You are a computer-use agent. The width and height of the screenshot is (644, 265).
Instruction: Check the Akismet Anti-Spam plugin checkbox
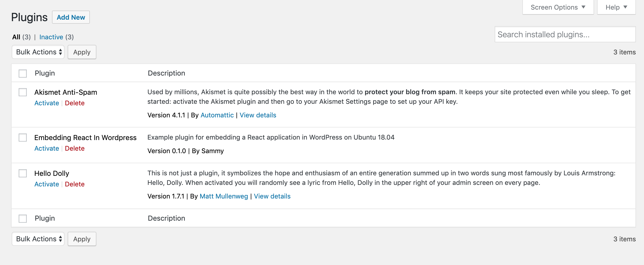point(23,92)
